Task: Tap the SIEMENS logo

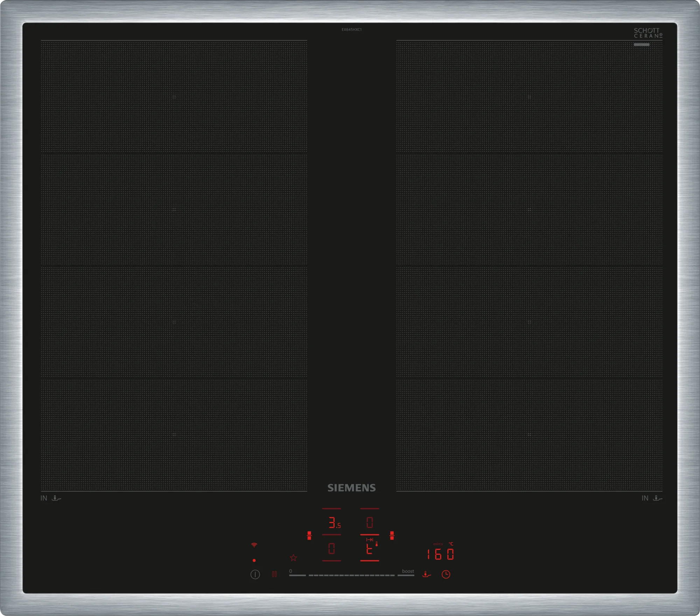Action: click(x=351, y=488)
